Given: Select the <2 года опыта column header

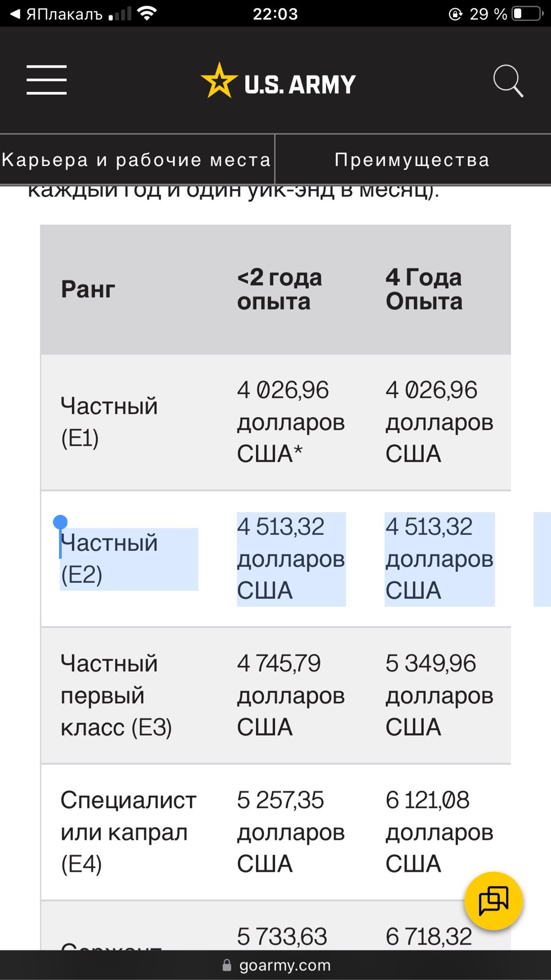Looking at the screenshot, I should tap(280, 289).
